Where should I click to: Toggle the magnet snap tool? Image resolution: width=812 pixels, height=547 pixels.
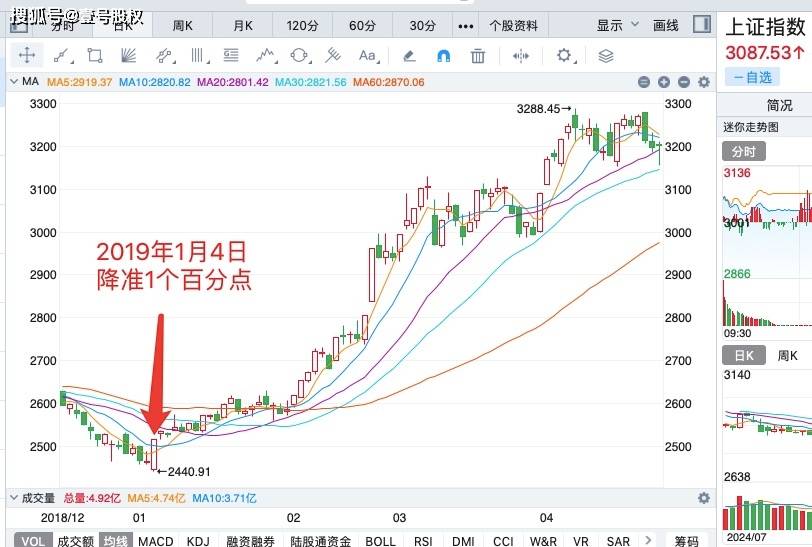tap(445, 56)
